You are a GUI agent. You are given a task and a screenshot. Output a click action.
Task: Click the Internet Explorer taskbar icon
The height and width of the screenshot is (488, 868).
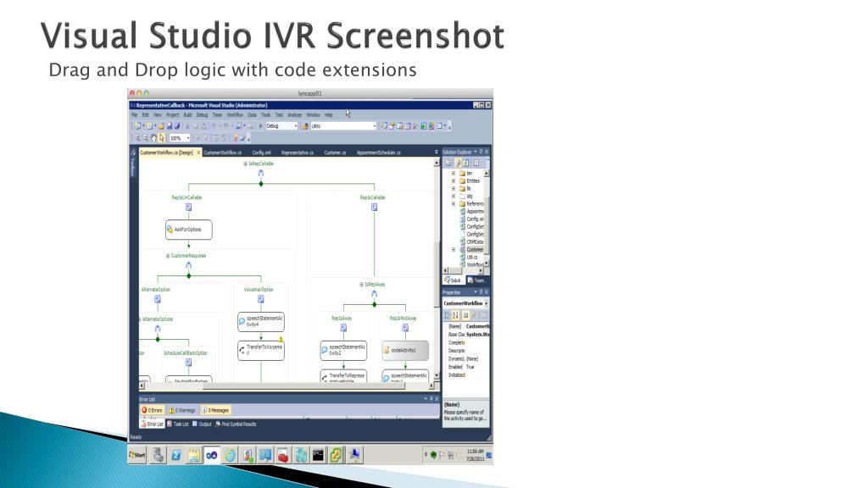pos(230,455)
